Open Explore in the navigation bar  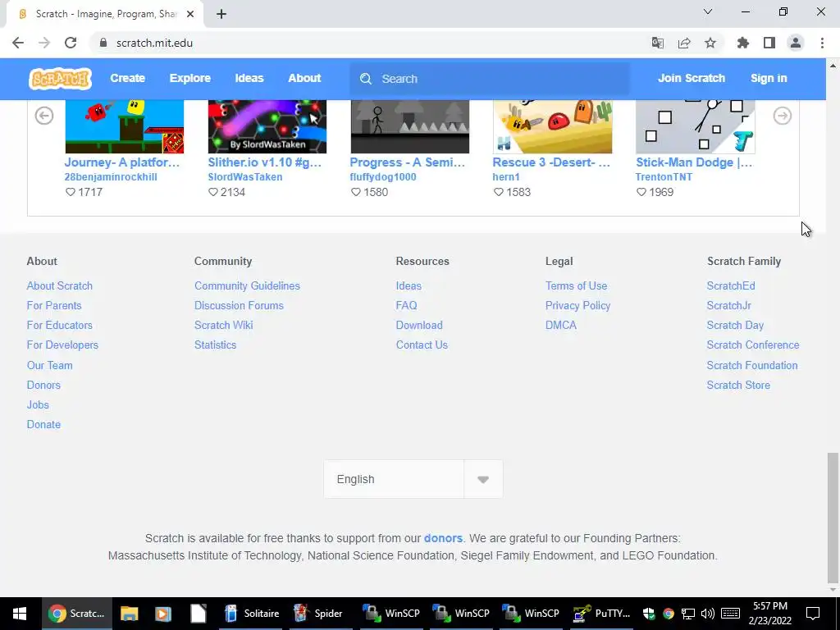(190, 78)
